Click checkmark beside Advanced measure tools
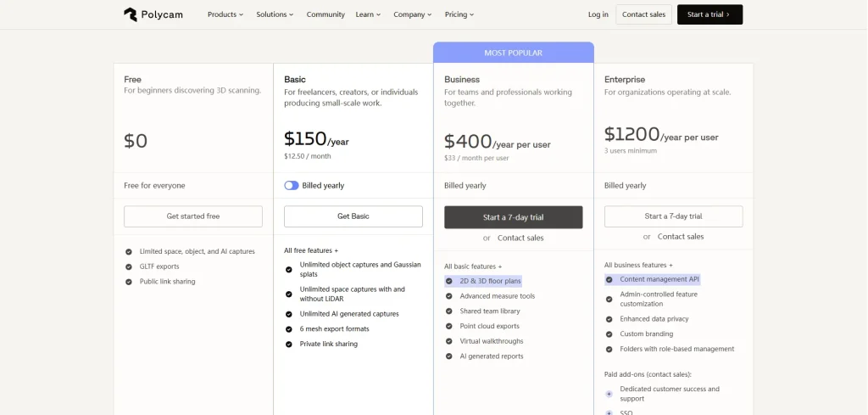 coord(449,296)
